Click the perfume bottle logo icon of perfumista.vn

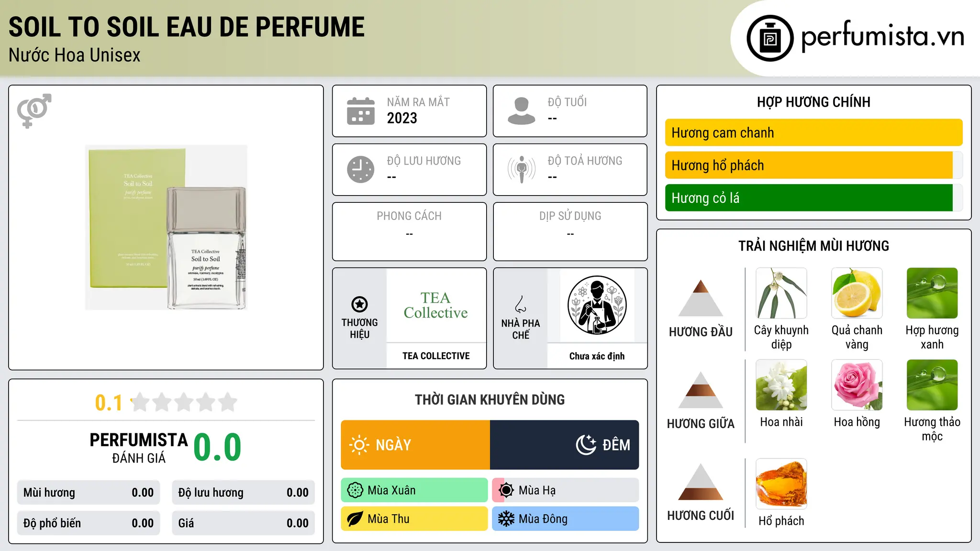click(770, 38)
